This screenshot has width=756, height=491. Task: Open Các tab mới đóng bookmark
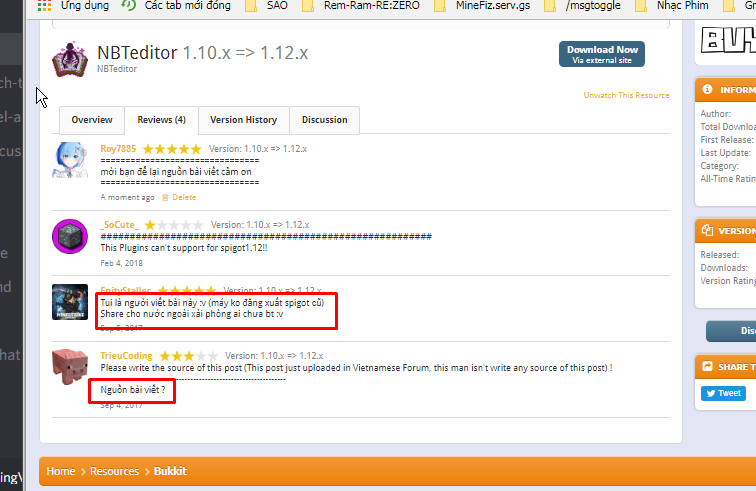point(176,5)
